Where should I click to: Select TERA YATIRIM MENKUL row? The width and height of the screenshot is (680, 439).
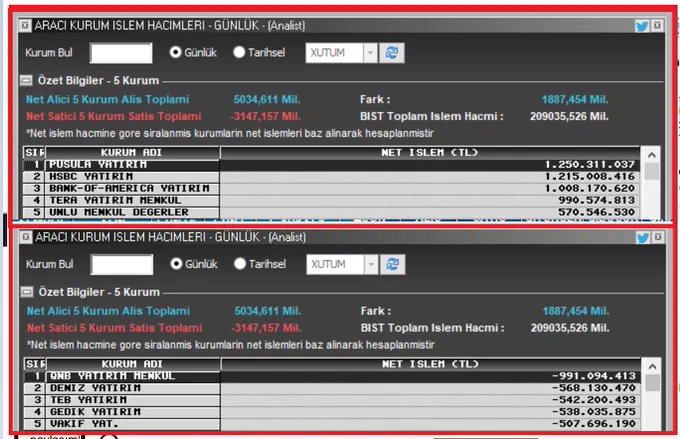point(331,200)
